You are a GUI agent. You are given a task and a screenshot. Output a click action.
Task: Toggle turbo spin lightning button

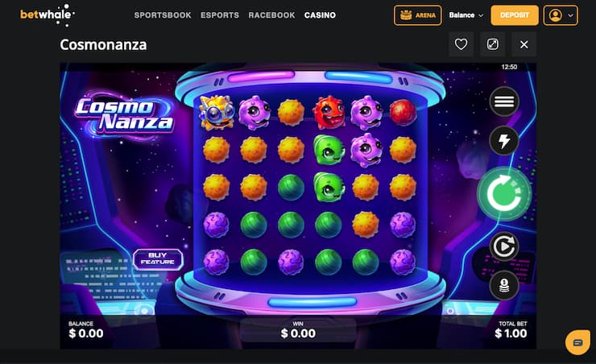pos(504,141)
